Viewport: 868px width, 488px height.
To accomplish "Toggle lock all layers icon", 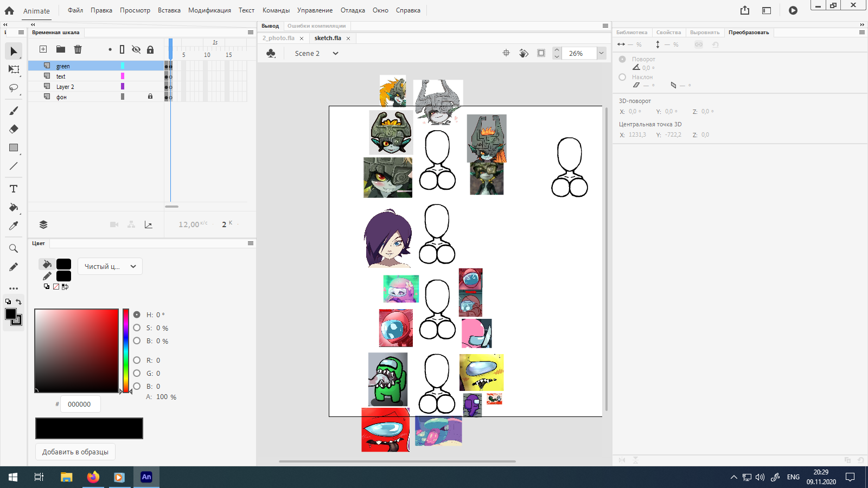I will click(150, 49).
